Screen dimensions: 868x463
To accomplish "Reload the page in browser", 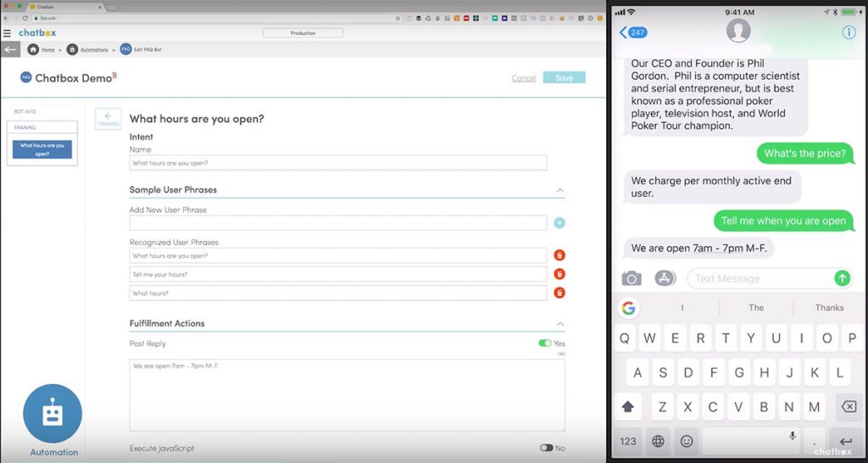I will (x=25, y=18).
